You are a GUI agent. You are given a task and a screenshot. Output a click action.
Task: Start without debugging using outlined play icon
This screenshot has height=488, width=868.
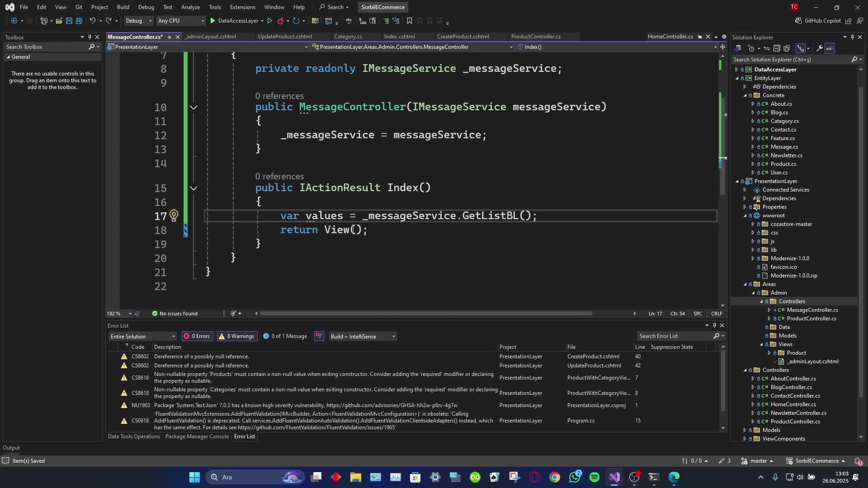[x=270, y=21]
